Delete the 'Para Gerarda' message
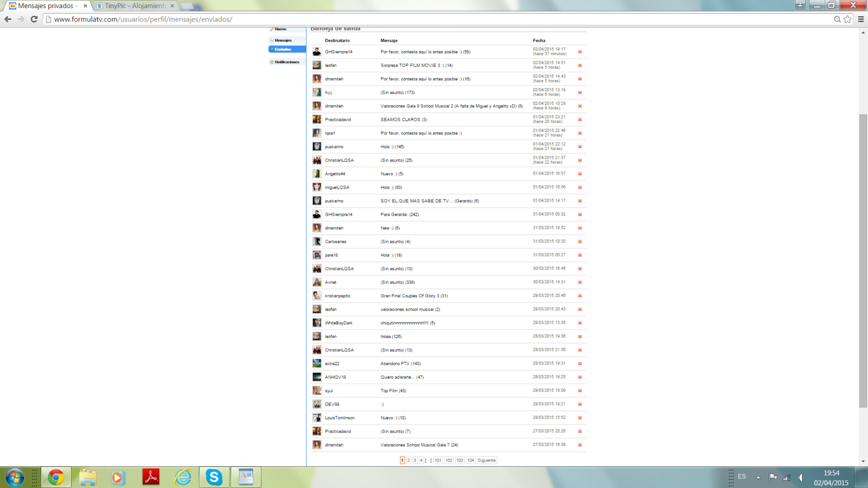 pos(580,215)
